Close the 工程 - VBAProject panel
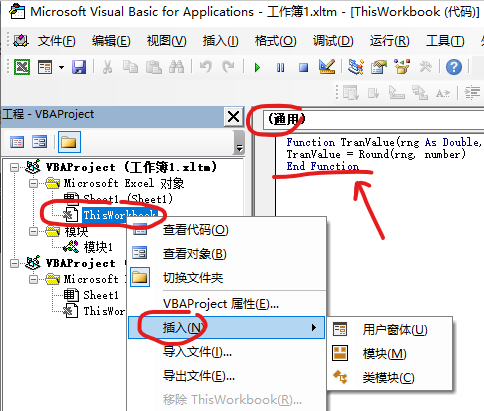484x411 pixels. (233, 117)
